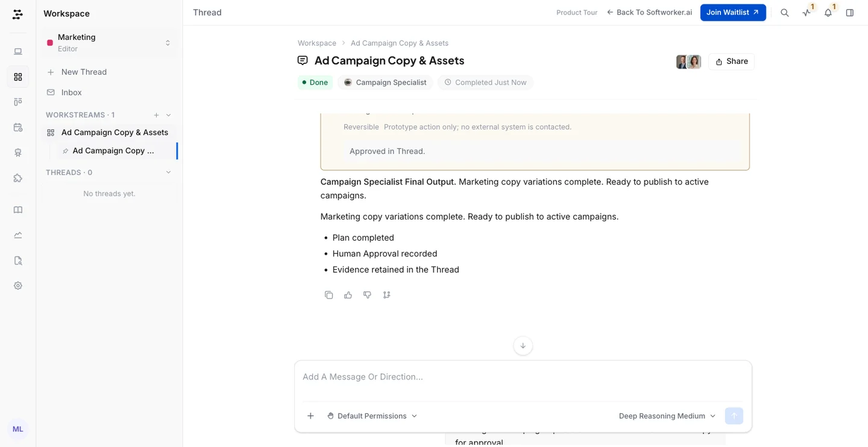Collapse the Workstreams section chevron

168,115
